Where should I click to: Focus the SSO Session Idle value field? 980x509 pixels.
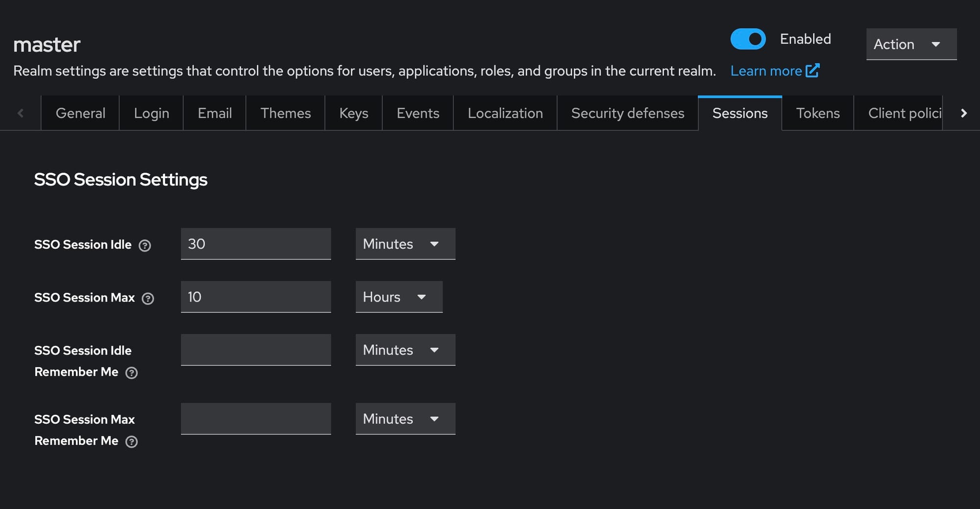tap(256, 244)
